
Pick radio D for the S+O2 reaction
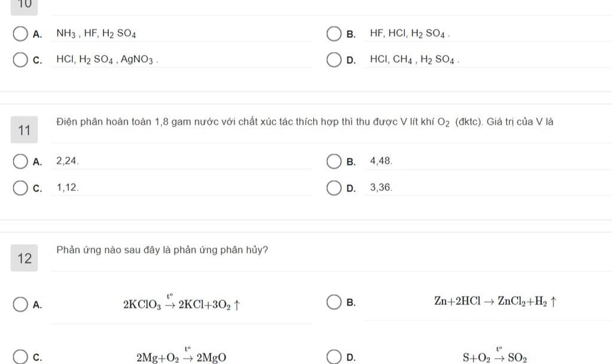(333, 357)
